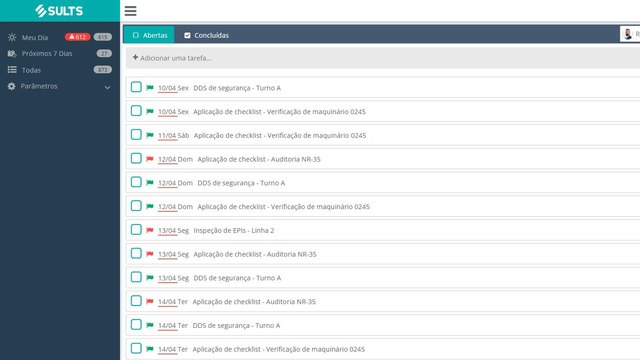Open the Inspeção de EPIs - Linha 2 task
640x360 pixels.
tap(383, 230)
